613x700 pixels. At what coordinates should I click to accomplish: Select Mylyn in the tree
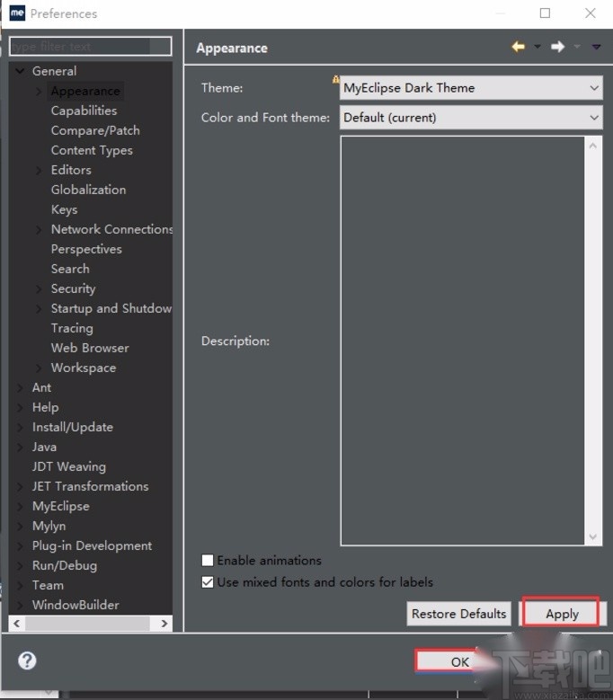point(49,526)
